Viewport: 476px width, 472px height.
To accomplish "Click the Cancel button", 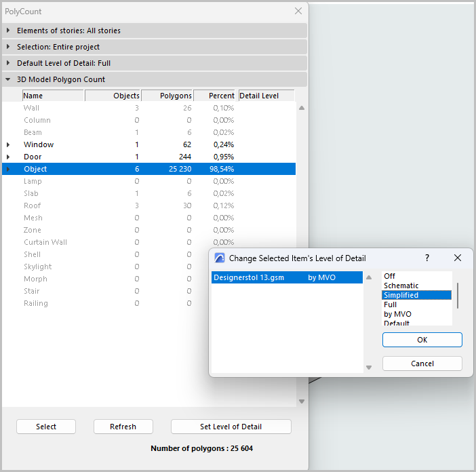I will coord(422,363).
